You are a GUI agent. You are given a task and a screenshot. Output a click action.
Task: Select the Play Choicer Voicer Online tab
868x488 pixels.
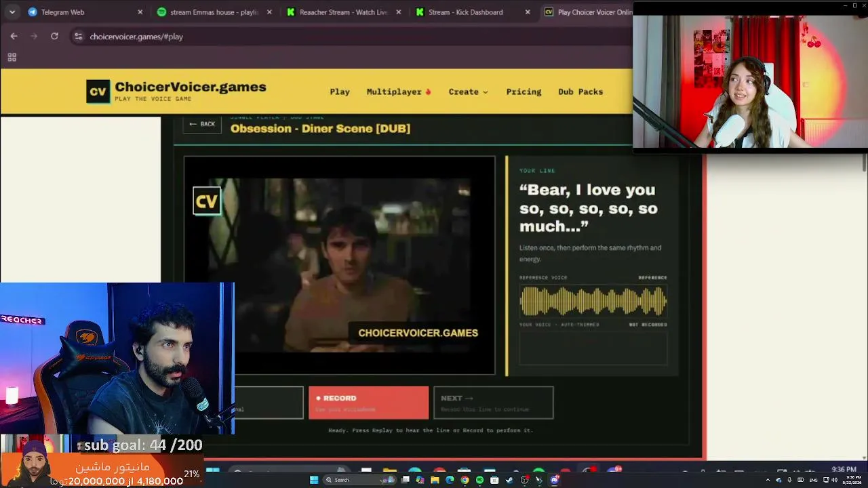coord(587,12)
